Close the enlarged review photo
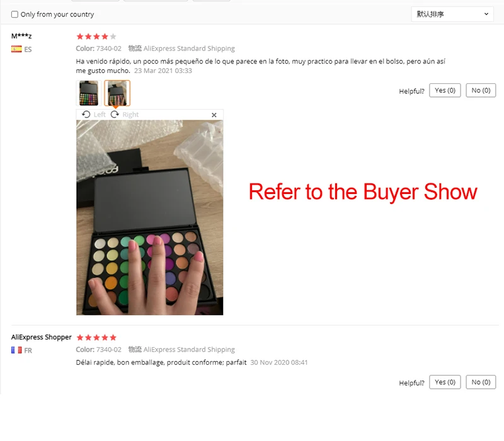Image resolution: width=504 pixels, height=441 pixels. [214, 115]
